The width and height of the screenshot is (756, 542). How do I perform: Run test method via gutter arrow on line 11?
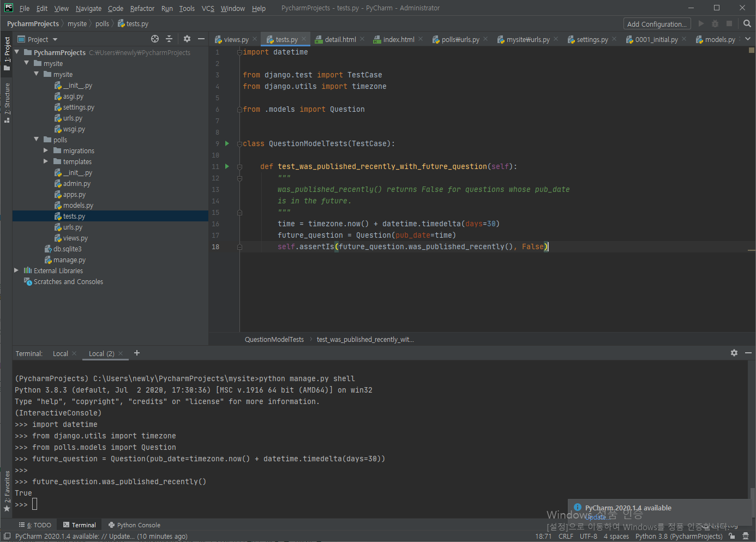[x=227, y=166]
